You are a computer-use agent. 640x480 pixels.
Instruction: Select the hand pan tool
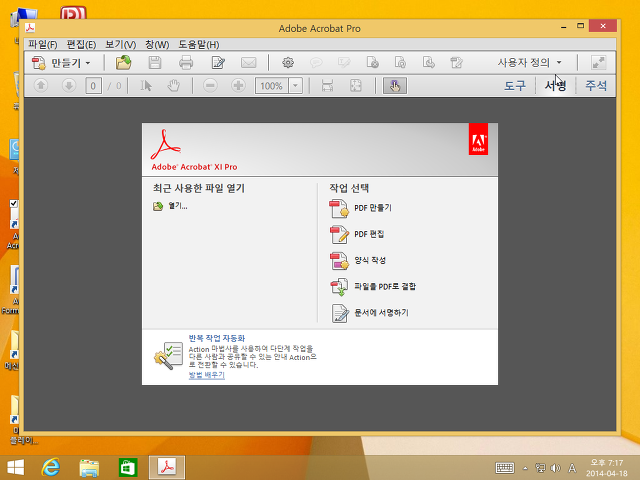(x=174, y=86)
